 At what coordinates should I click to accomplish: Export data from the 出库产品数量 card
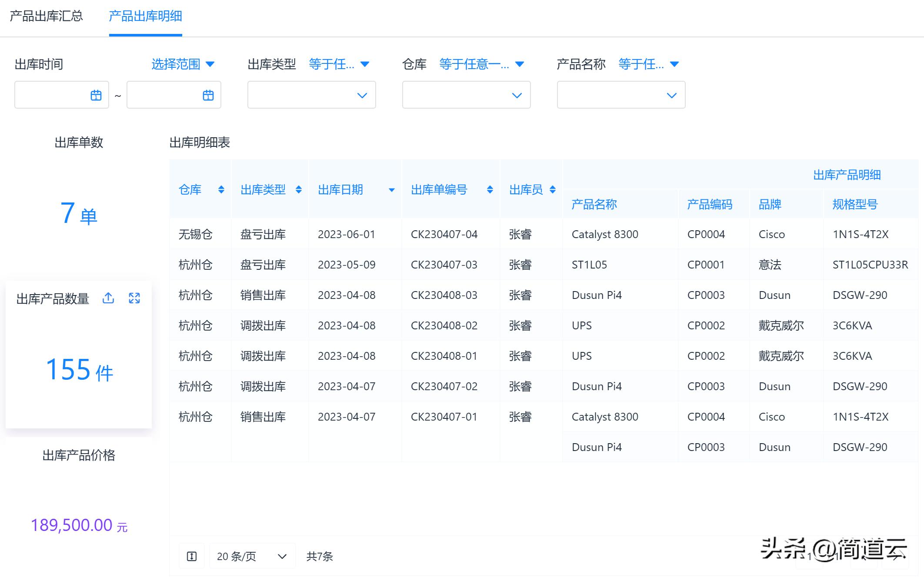click(108, 298)
